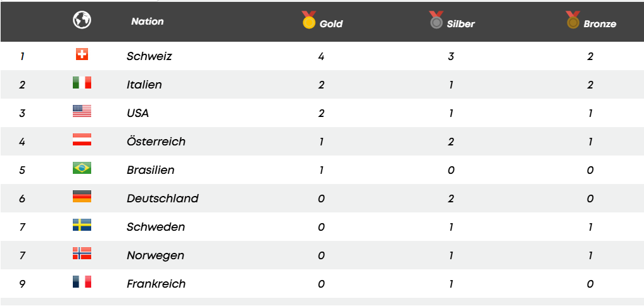Select the German flag icon
The image size is (644, 306).
[82, 197]
